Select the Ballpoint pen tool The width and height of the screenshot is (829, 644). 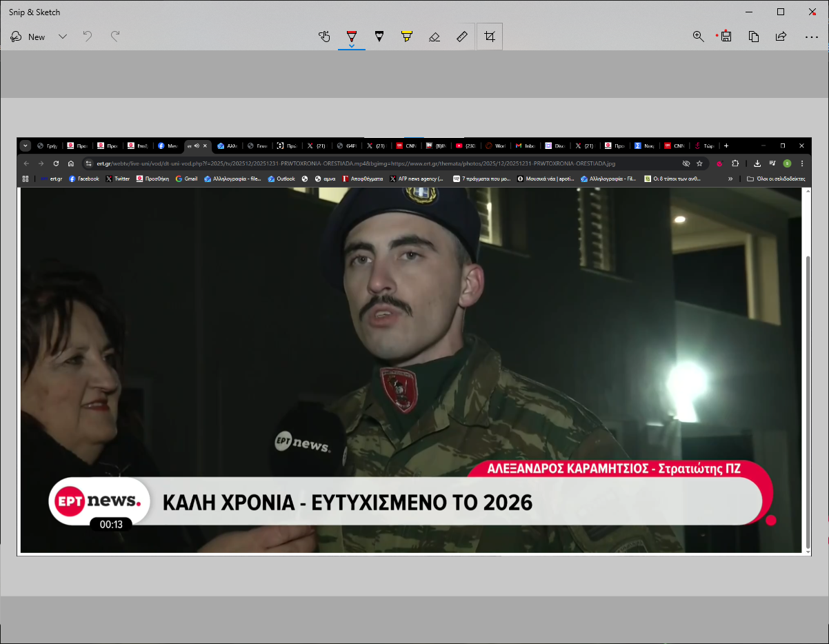352,34
